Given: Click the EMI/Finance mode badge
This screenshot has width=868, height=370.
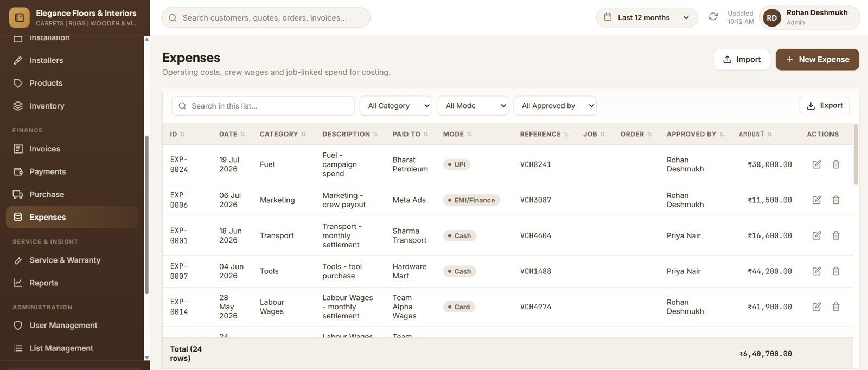Looking at the screenshot, I should tap(471, 200).
